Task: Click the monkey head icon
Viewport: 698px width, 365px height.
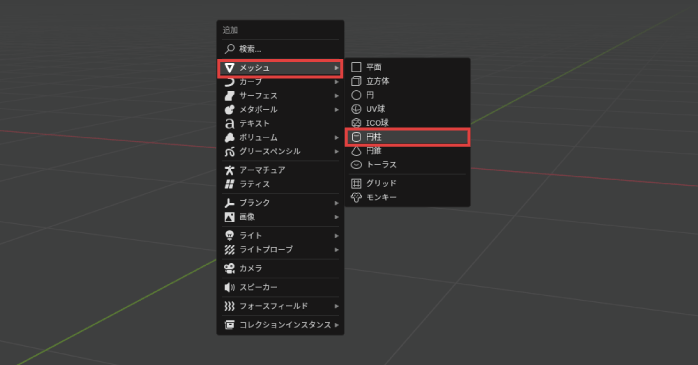Action: 356,197
